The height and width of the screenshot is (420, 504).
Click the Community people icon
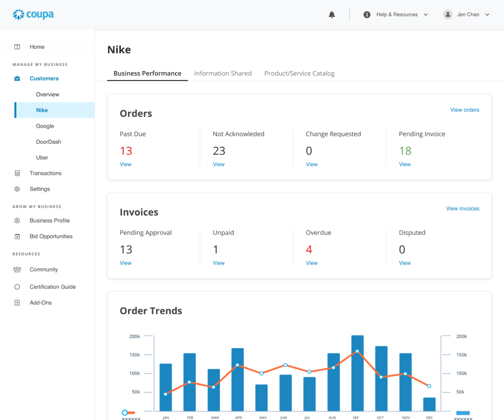click(17, 270)
